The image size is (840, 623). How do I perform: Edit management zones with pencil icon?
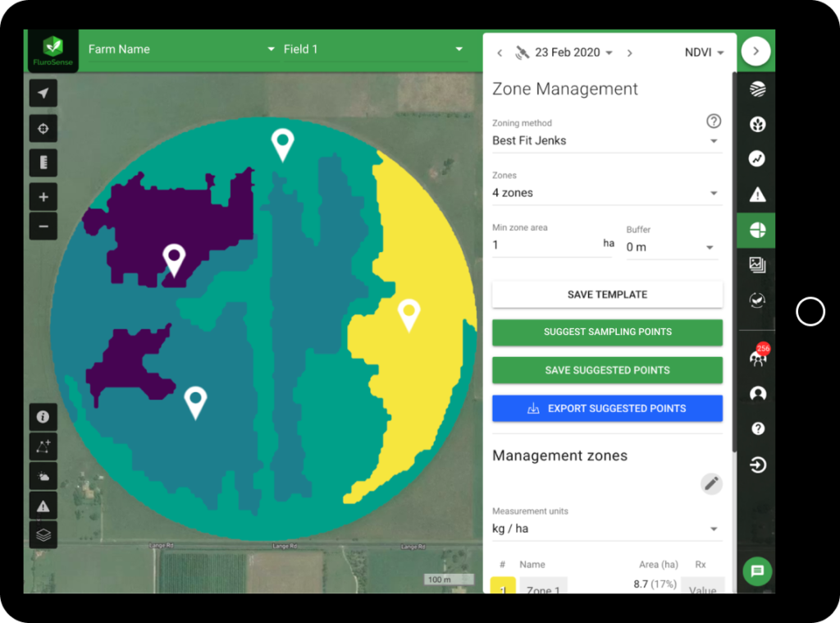[711, 483]
